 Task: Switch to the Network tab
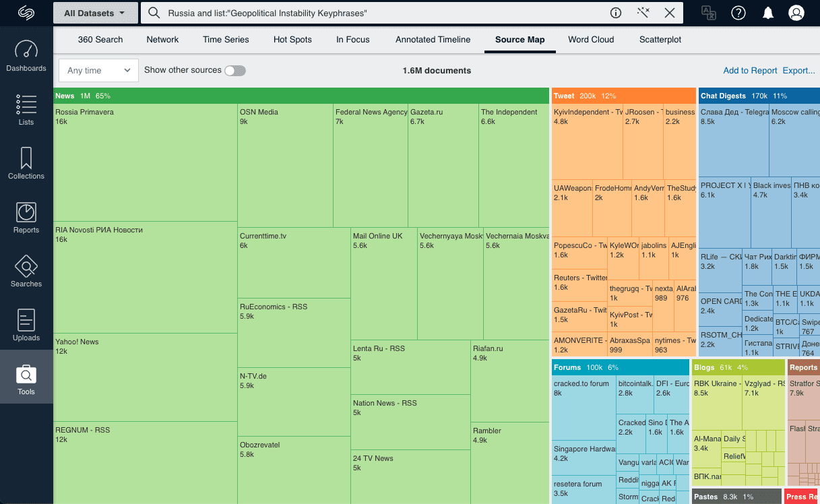click(x=163, y=40)
